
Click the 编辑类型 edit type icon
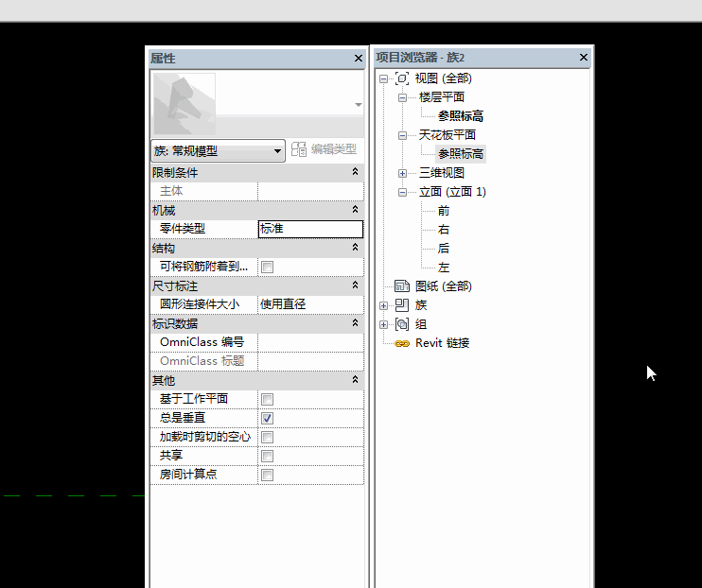pos(299,149)
